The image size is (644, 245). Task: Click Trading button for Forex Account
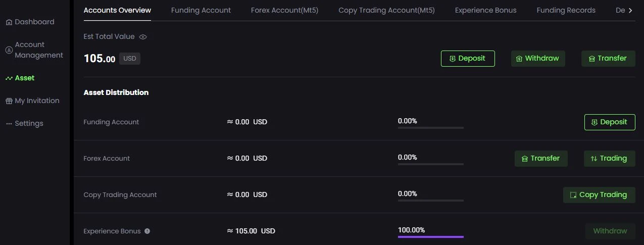610,159
